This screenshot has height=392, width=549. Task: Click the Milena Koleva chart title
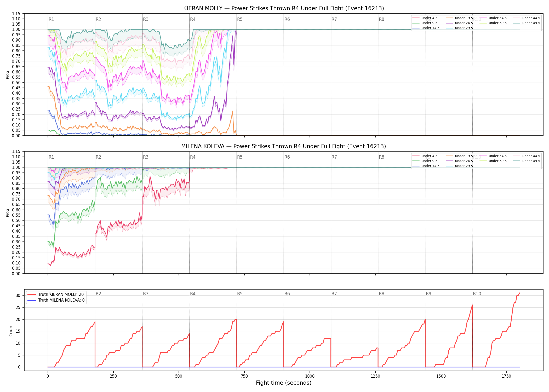pos(283,146)
